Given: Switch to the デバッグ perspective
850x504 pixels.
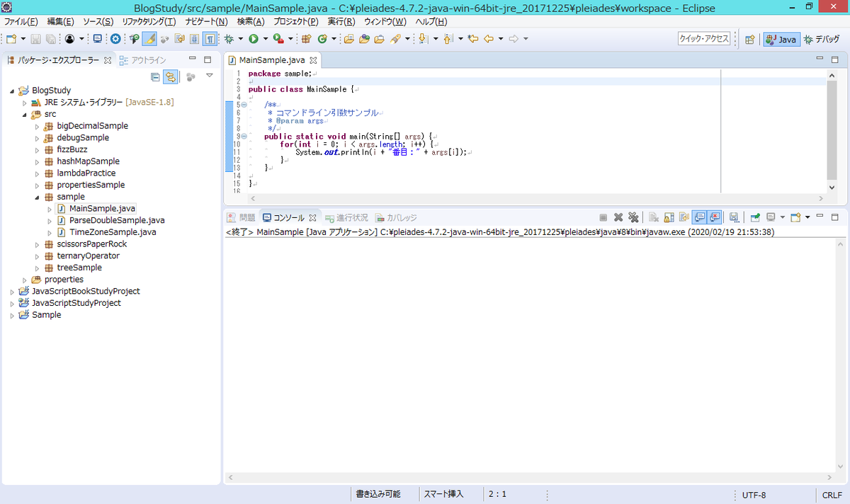Looking at the screenshot, I should (x=822, y=40).
